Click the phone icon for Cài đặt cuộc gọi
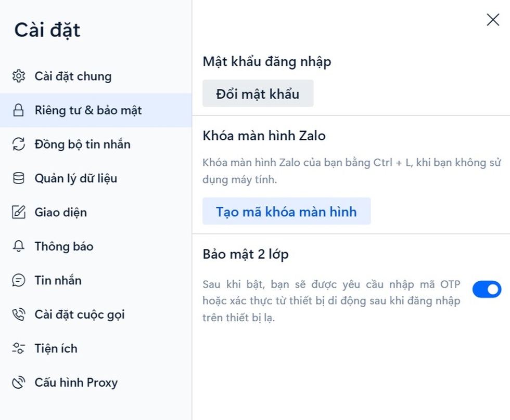 tap(19, 314)
